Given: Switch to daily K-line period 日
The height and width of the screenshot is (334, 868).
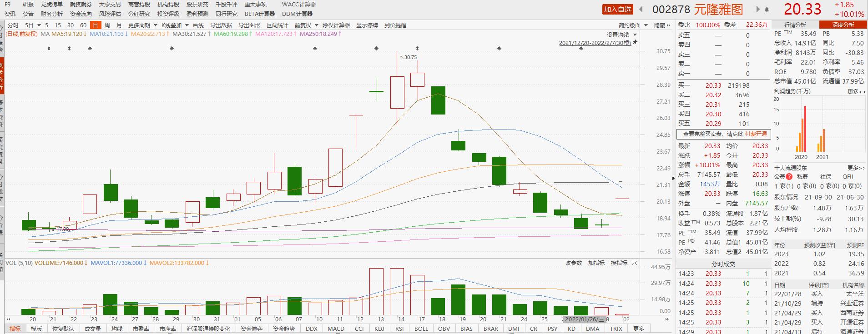Looking at the screenshot, I should tap(95, 25).
